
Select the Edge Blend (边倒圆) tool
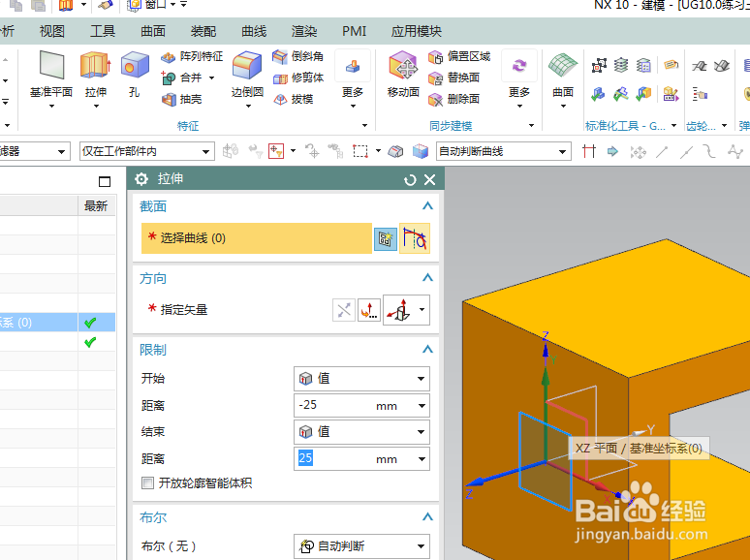point(247,66)
